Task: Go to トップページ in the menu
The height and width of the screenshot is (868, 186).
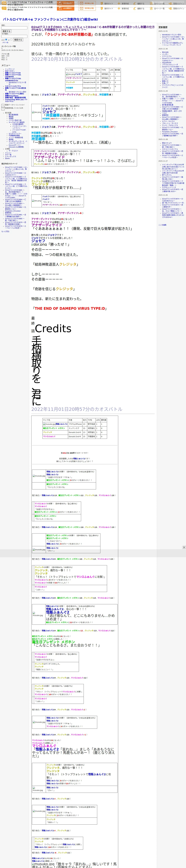Action: click(10, 69)
